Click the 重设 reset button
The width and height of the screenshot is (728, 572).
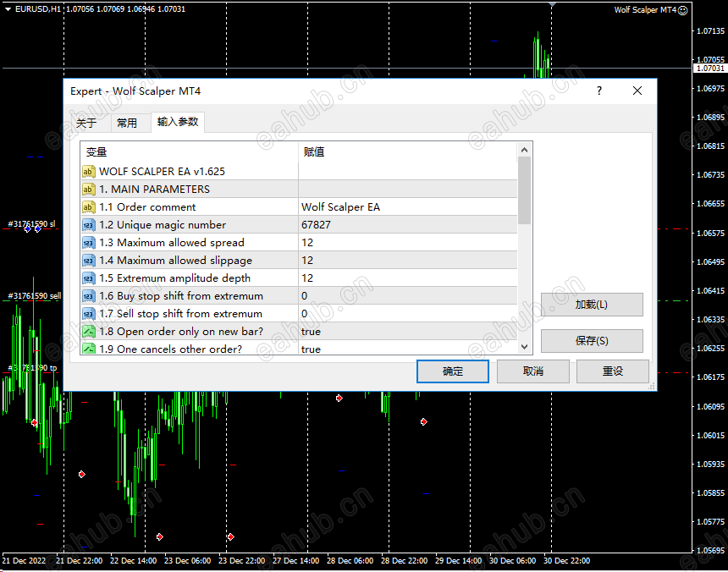pyautogui.click(x=612, y=371)
